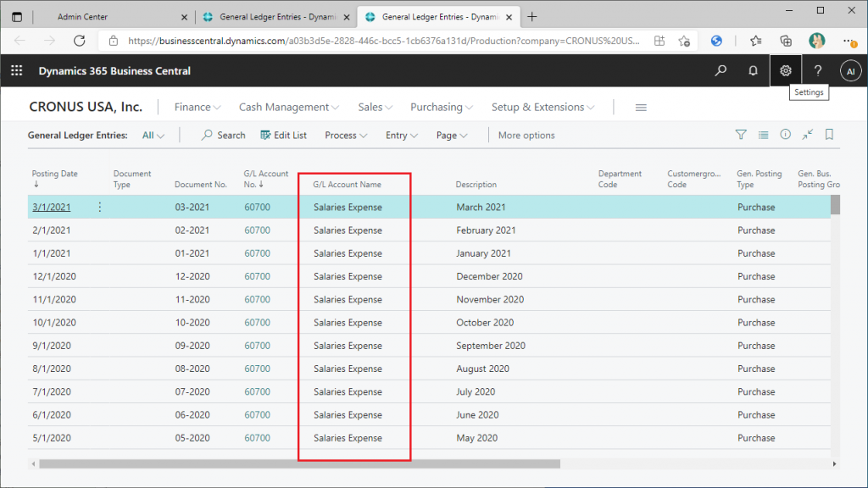Show row options for the 3/1/2021 entry
The image size is (868, 488).
pos(100,207)
